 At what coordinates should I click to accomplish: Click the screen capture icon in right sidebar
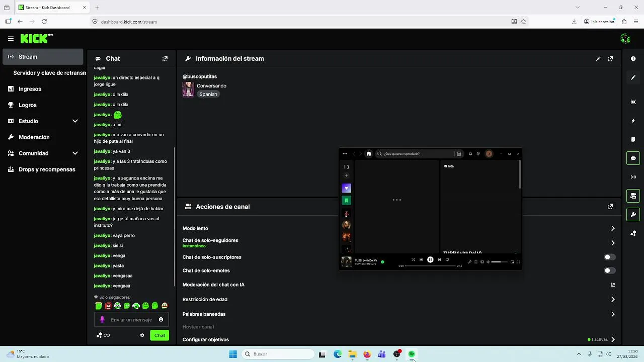633,102
